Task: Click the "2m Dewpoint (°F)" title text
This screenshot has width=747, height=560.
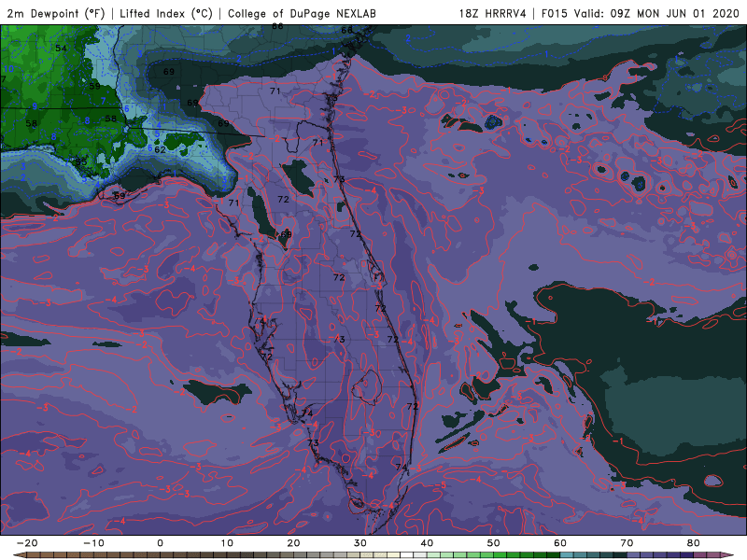Action: (56, 14)
